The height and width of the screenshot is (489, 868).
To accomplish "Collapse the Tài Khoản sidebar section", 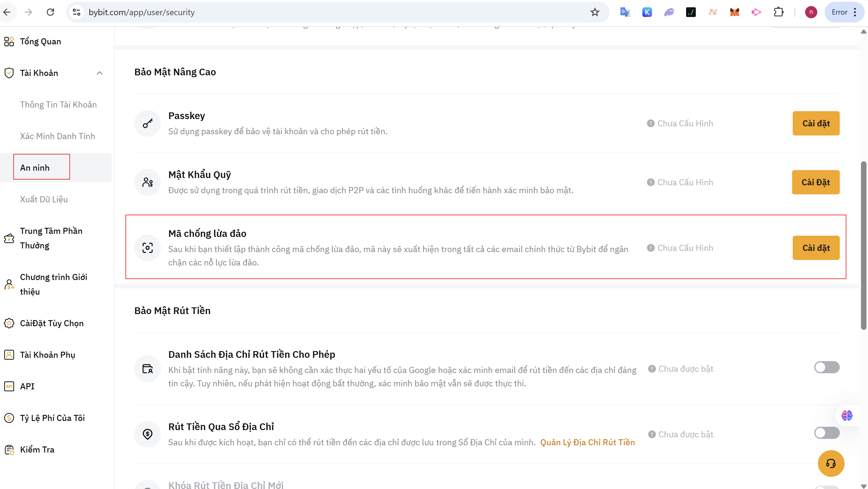I will [99, 73].
